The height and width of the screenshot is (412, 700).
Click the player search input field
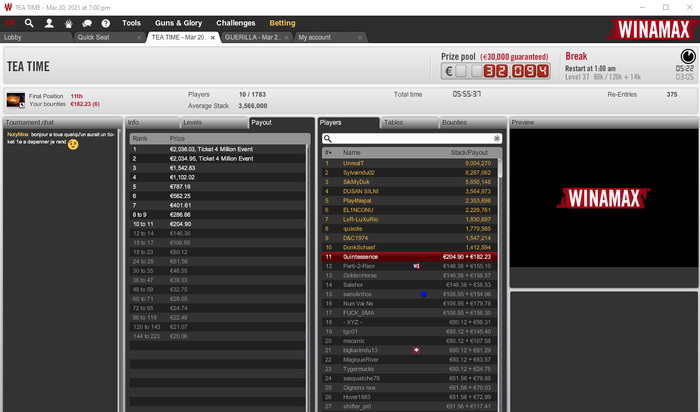[x=412, y=139]
